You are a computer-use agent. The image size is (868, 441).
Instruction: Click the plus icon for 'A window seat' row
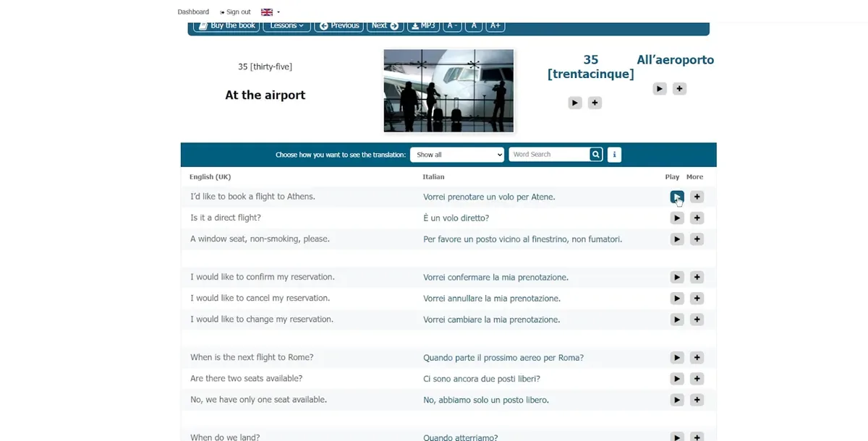coord(697,239)
